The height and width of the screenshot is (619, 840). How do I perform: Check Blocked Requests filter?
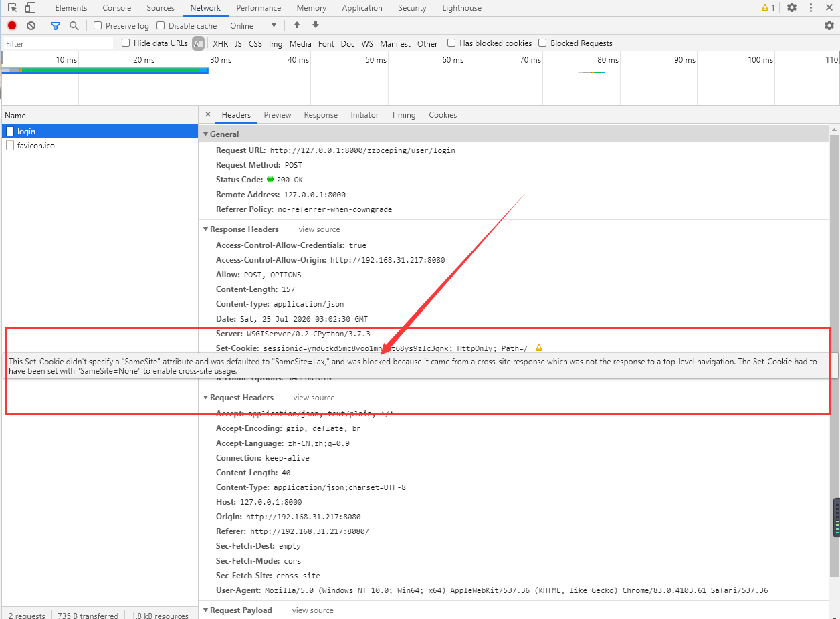click(542, 43)
